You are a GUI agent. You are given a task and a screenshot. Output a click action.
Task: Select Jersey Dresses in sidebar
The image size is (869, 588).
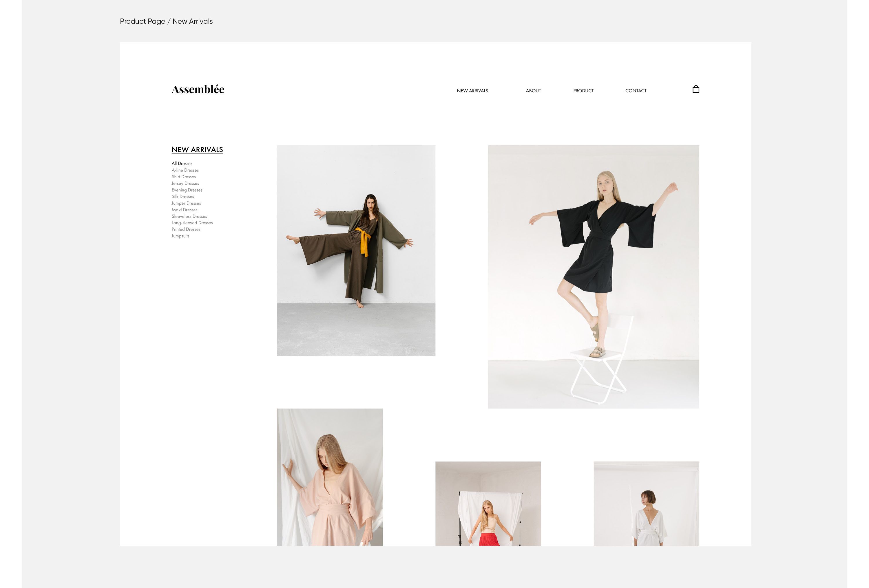185,183
